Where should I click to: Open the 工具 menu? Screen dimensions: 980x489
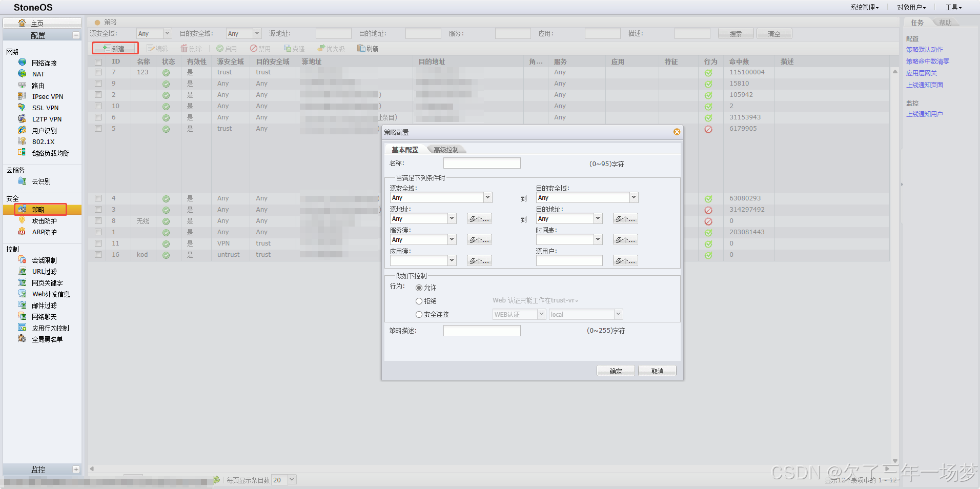click(953, 7)
